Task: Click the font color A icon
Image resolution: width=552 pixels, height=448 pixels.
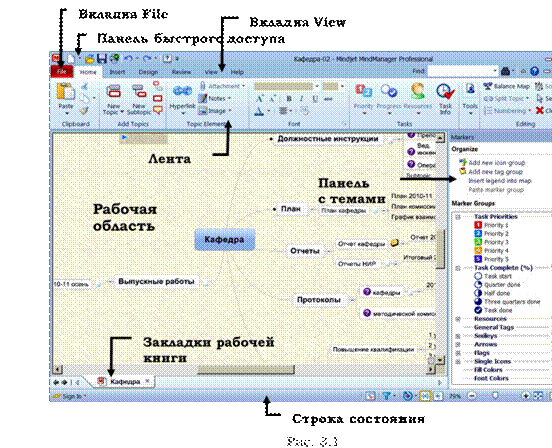Action: tap(259, 111)
